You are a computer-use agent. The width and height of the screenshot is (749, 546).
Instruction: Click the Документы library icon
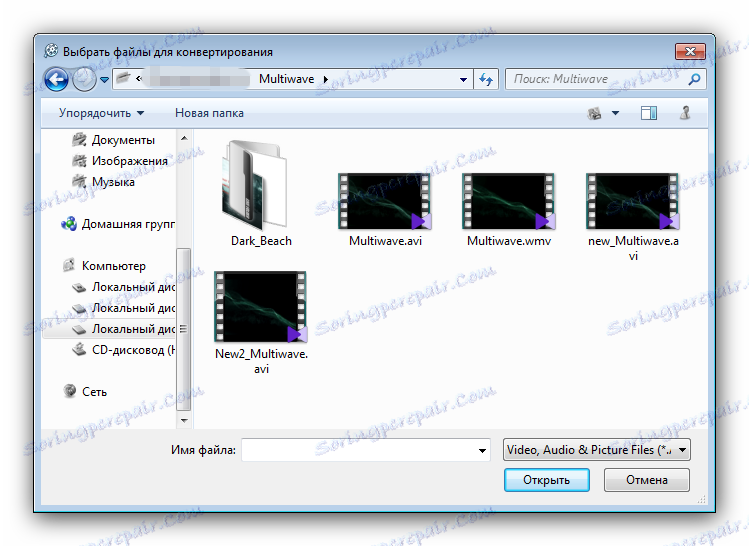[x=79, y=140]
